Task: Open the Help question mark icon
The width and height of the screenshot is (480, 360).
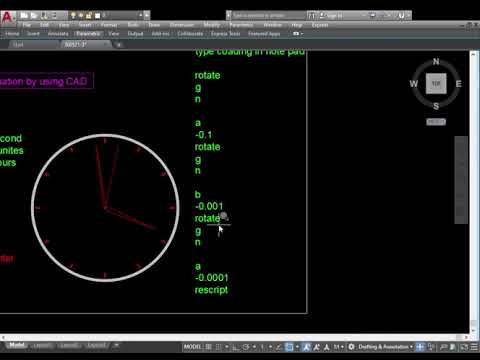Action: click(401, 15)
